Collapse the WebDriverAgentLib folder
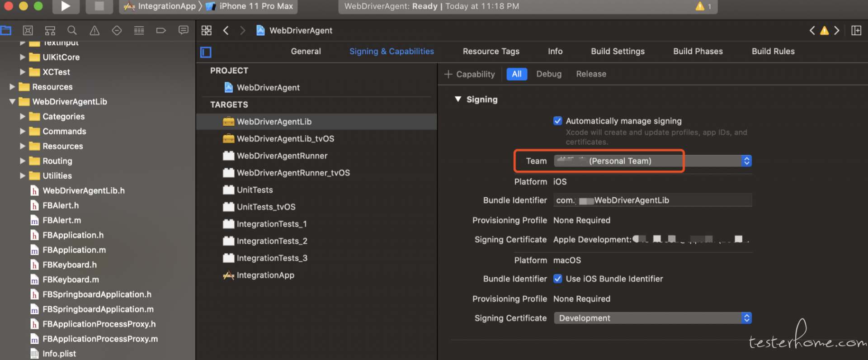The height and width of the screenshot is (360, 868). tap(12, 102)
